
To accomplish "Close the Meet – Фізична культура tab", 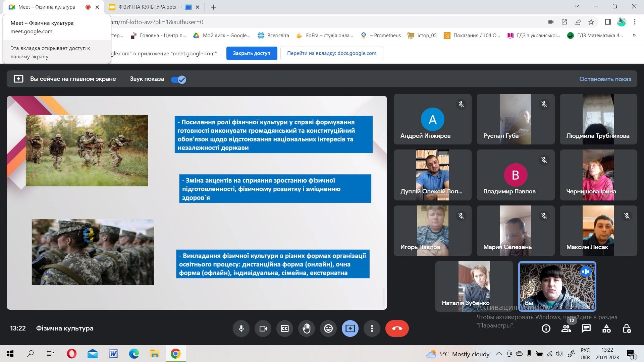I will click(97, 7).
